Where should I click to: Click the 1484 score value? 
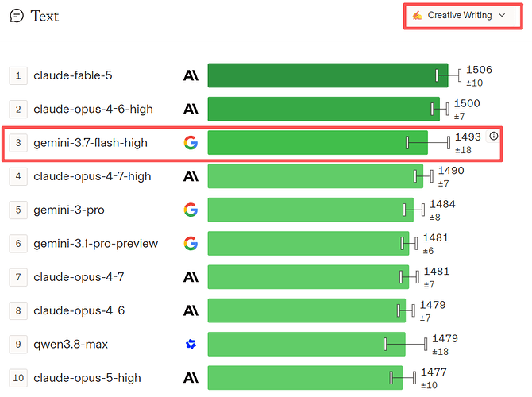click(442, 204)
